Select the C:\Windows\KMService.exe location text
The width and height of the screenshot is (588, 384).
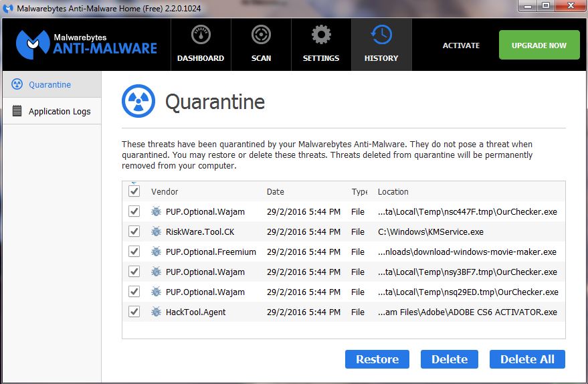point(431,231)
